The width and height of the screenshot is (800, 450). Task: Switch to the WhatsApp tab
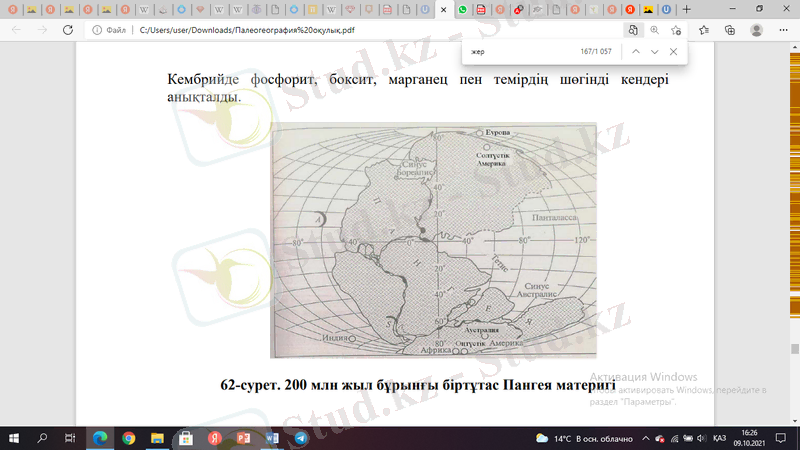click(463, 9)
